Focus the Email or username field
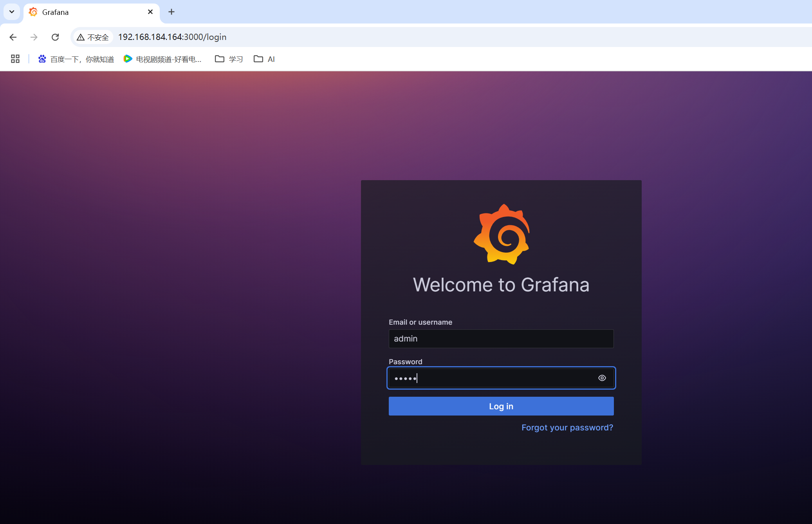Screen dimensions: 812x524 pyautogui.click(x=501, y=339)
